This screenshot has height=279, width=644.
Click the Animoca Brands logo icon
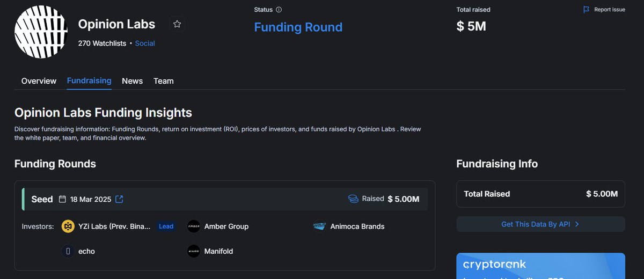[320, 226]
